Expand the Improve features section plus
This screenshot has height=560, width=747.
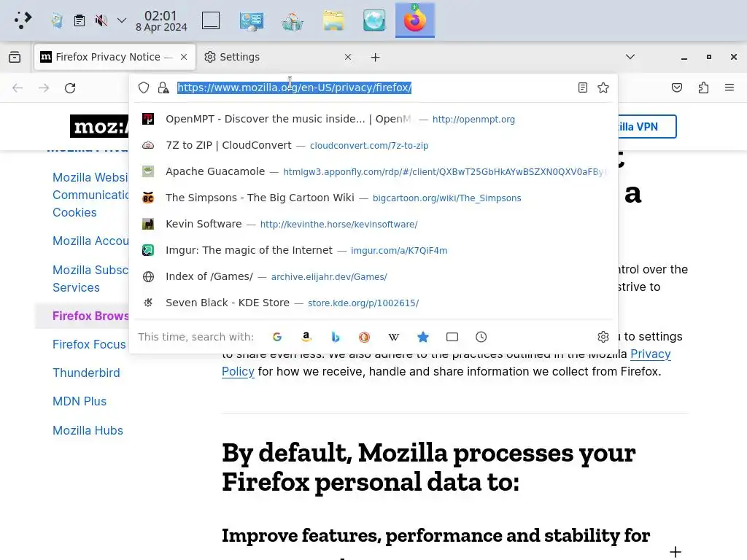pos(675,552)
